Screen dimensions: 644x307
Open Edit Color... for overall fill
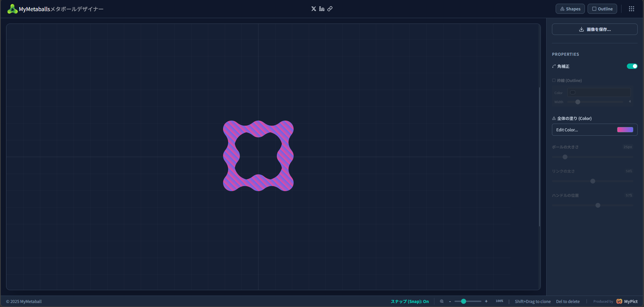click(595, 130)
